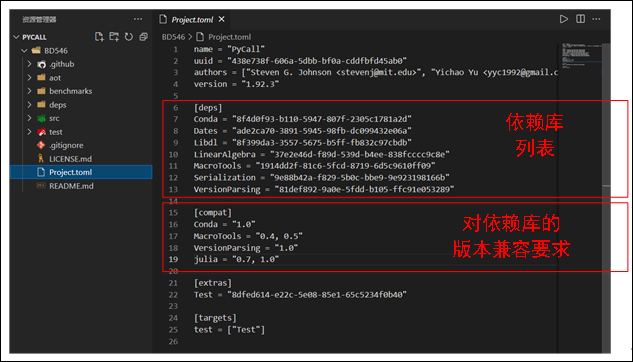
Task: Click the LinearAlgebra dependency line
Action: pos(321,154)
